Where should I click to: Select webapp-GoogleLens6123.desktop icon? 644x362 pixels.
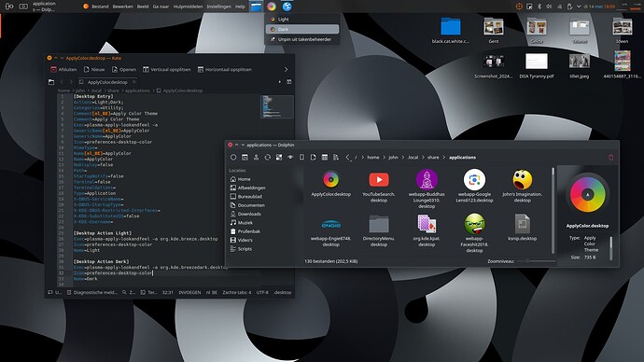pyautogui.click(x=474, y=180)
